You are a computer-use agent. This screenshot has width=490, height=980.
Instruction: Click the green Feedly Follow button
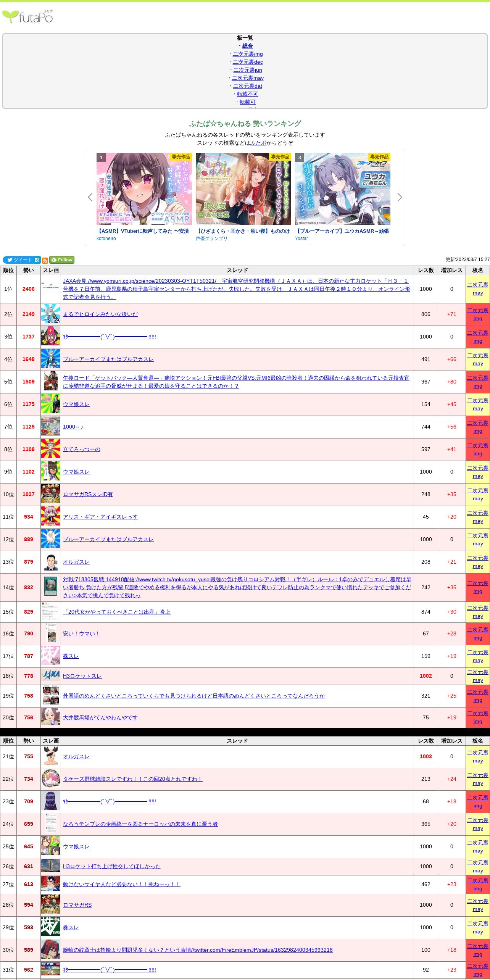[x=62, y=260]
